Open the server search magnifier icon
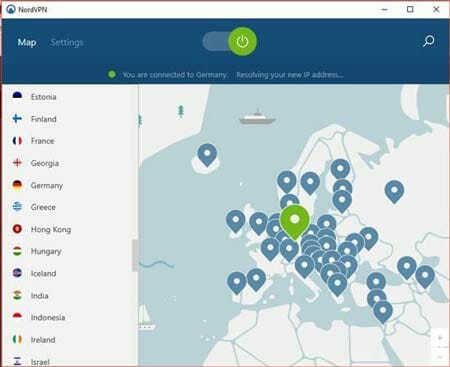Image resolution: width=450 pixels, height=367 pixels. tap(428, 41)
